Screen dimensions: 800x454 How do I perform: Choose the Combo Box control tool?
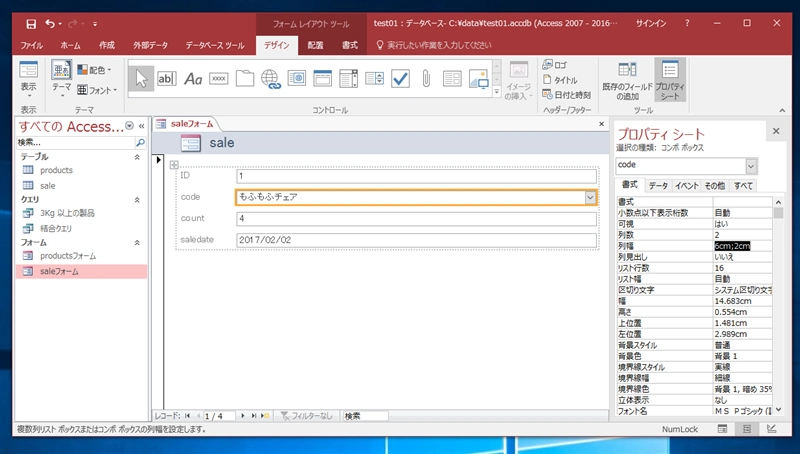click(348, 79)
